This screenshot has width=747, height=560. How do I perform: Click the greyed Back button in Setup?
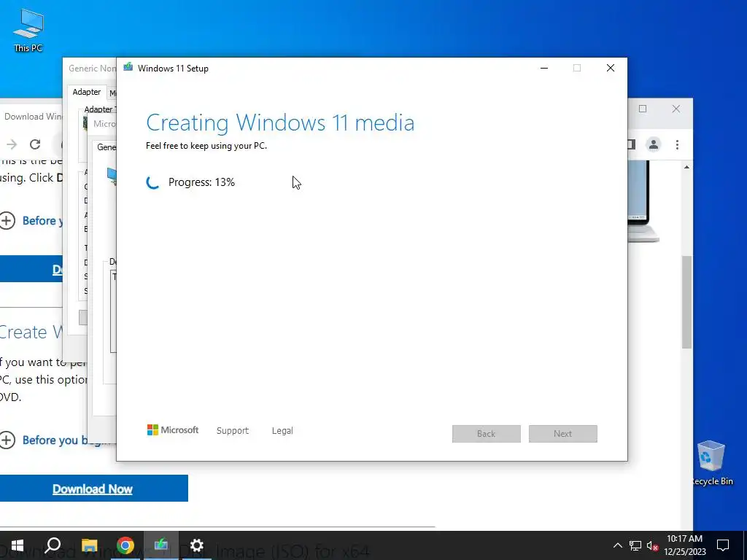click(487, 434)
